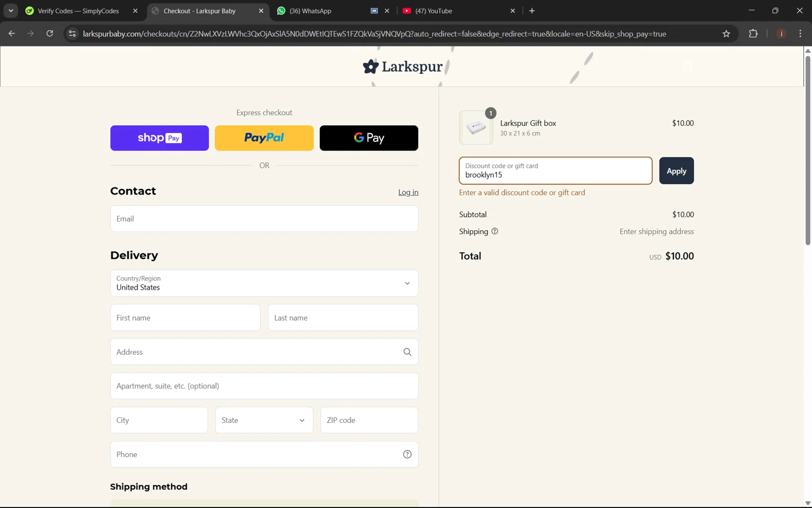Select the Checkout - Larkspur Baby tab

pyautogui.click(x=199, y=11)
